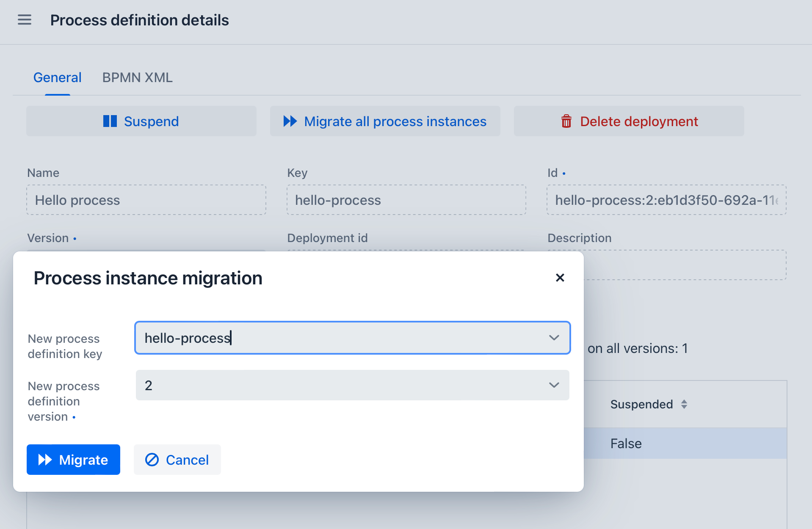Open the hamburger navigation menu

tap(25, 19)
